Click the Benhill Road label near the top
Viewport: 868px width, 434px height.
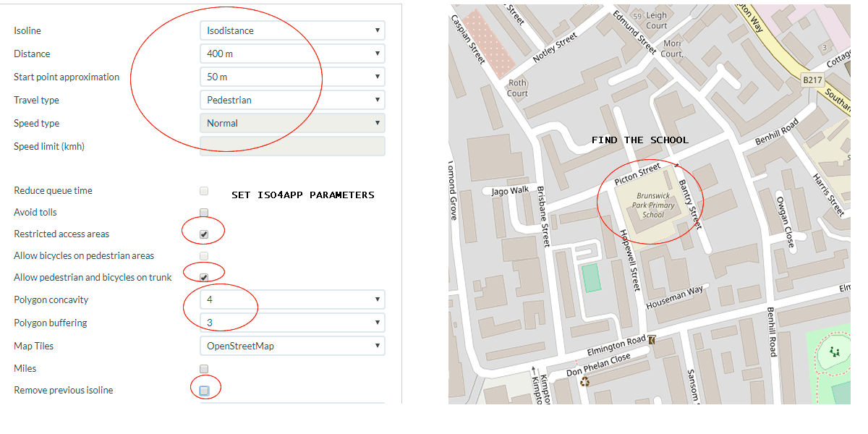point(778,132)
